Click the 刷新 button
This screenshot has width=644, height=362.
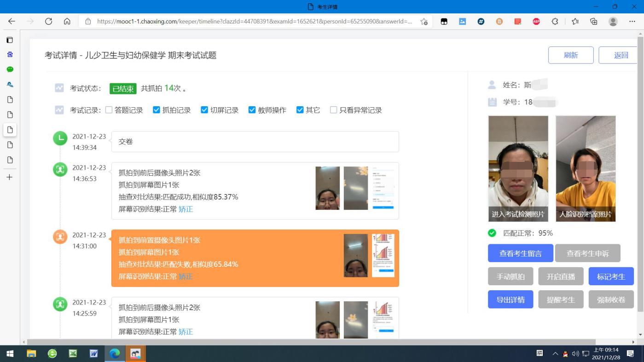570,55
